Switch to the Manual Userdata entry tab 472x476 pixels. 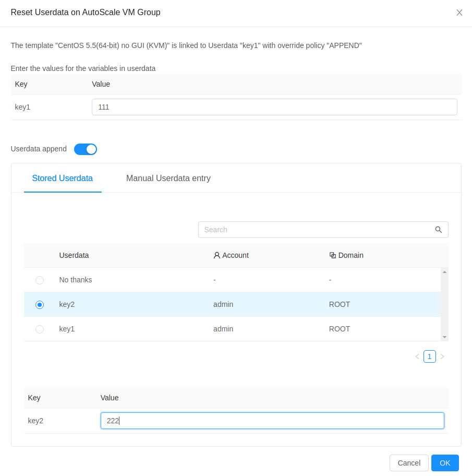point(168,178)
